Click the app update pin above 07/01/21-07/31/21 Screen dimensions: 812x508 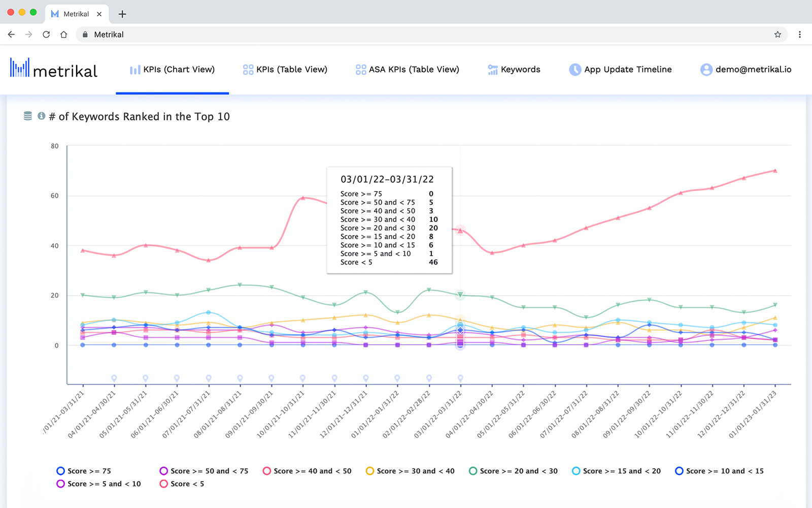point(209,378)
